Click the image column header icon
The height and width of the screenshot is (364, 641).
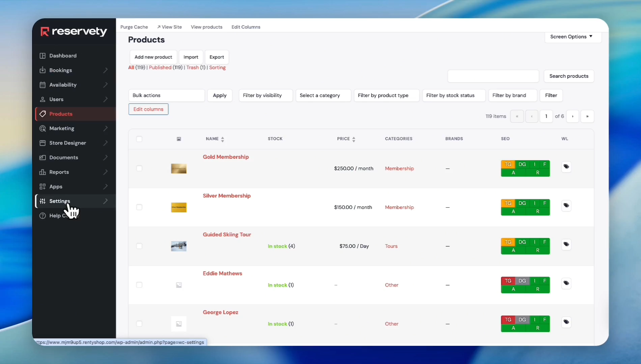point(179,139)
